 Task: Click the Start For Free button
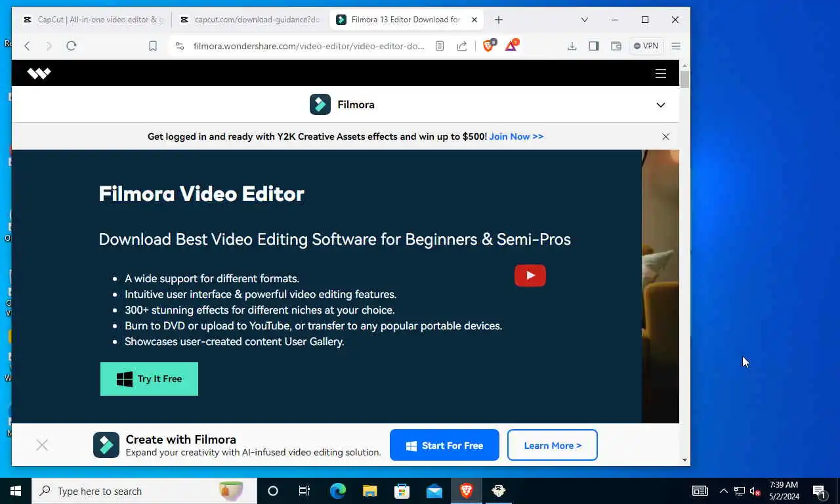click(x=444, y=446)
